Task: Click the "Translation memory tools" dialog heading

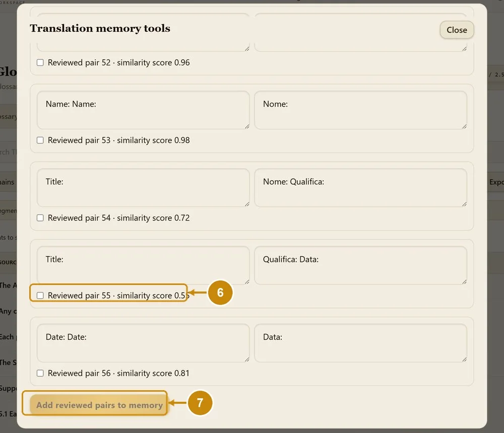Action: 100,28
